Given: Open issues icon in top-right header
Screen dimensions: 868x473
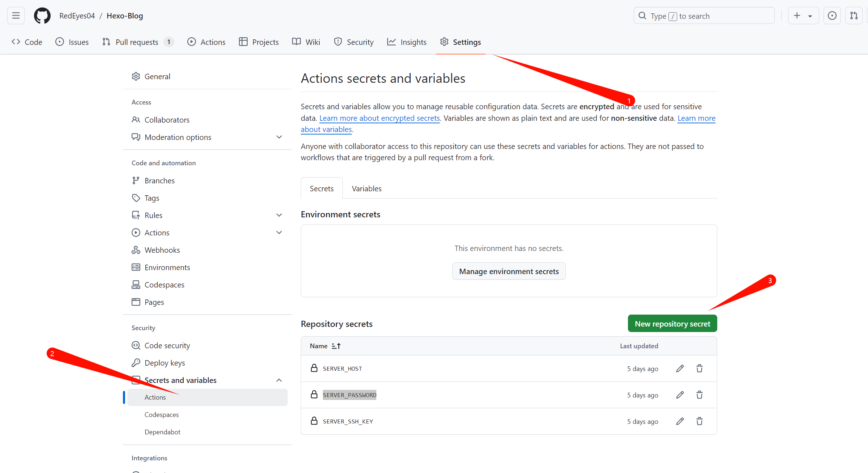Looking at the screenshot, I should pyautogui.click(x=832, y=16).
